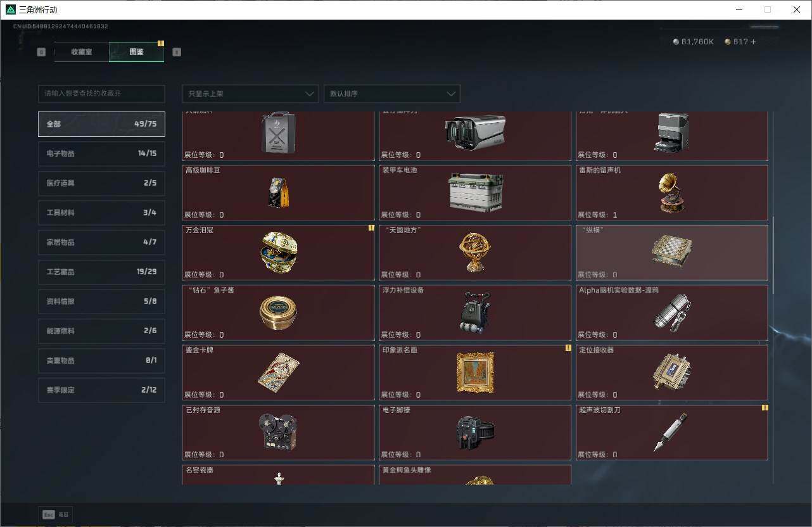Click the gold currency coin icon
The image size is (812, 527).
(728, 42)
